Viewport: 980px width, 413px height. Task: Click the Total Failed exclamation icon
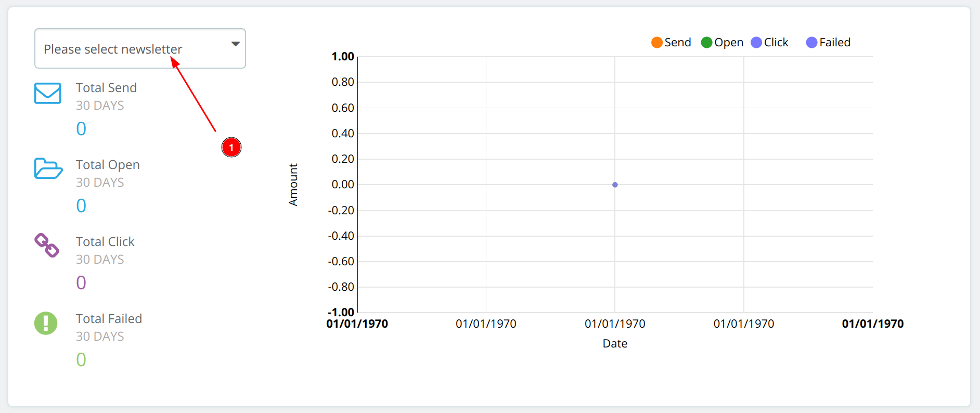(46, 323)
